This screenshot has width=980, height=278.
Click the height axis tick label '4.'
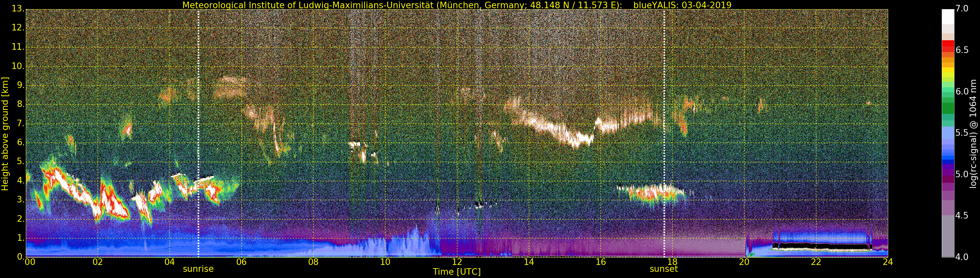pyautogui.click(x=21, y=181)
